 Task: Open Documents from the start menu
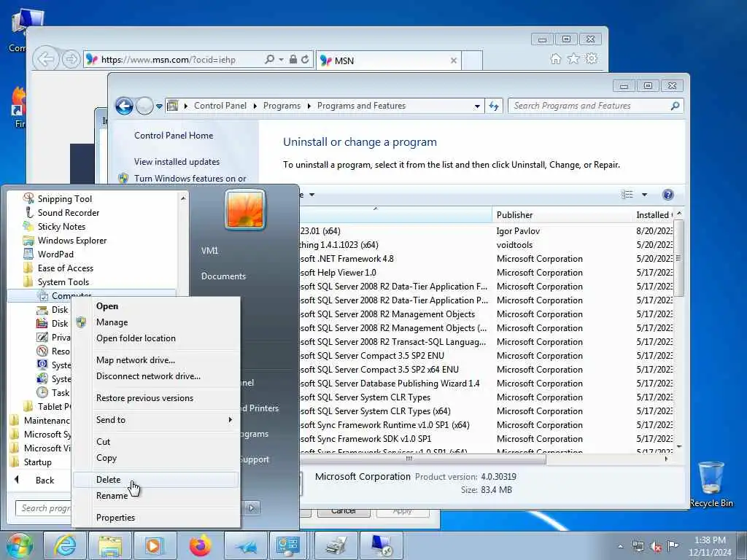click(223, 276)
